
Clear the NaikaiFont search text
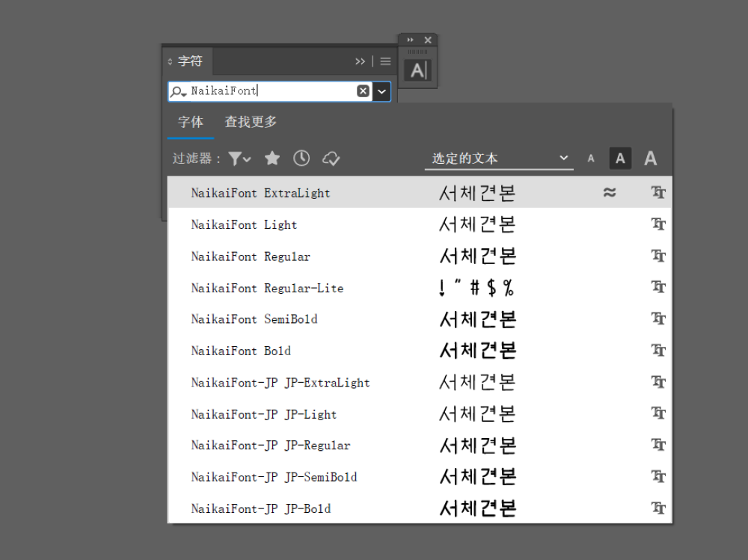[x=363, y=91]
